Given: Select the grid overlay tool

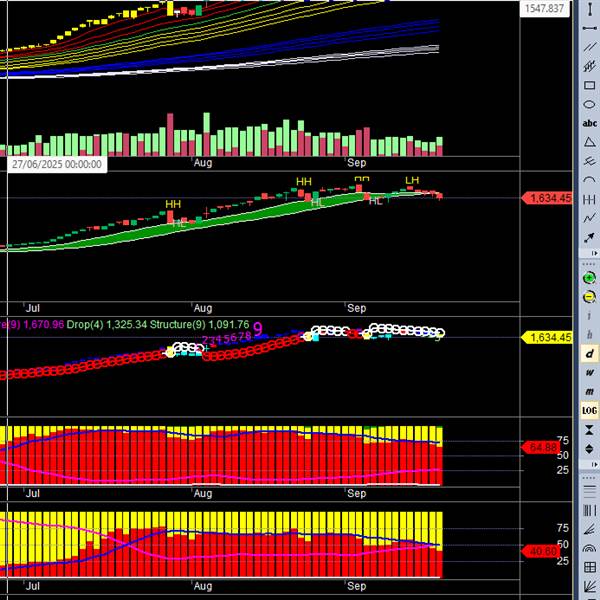Looking at the screenshot, I should point(589,567).
